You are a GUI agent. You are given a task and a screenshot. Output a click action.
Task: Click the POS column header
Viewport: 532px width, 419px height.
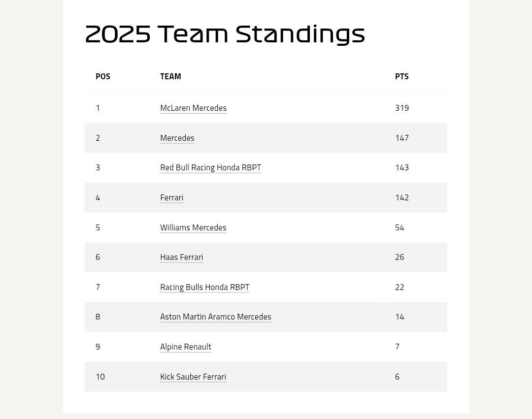click(x=103, y=76)
